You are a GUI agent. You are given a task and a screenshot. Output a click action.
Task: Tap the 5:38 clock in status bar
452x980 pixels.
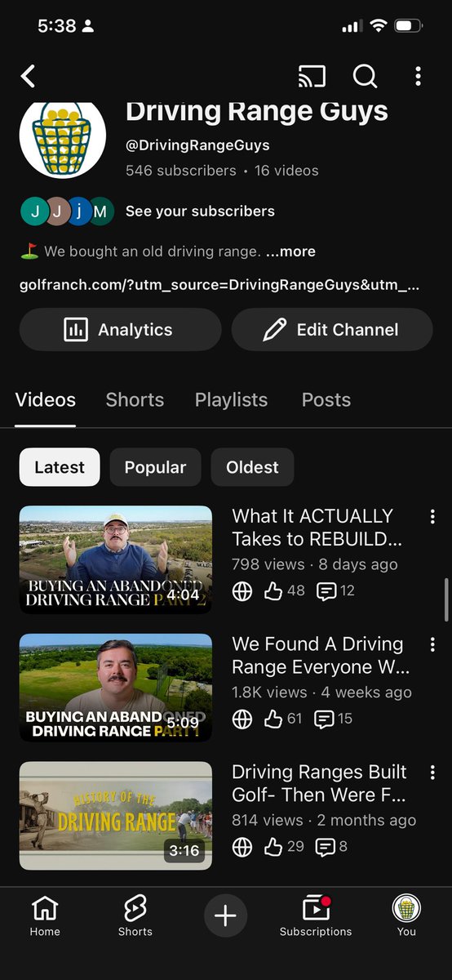[56, 26]
